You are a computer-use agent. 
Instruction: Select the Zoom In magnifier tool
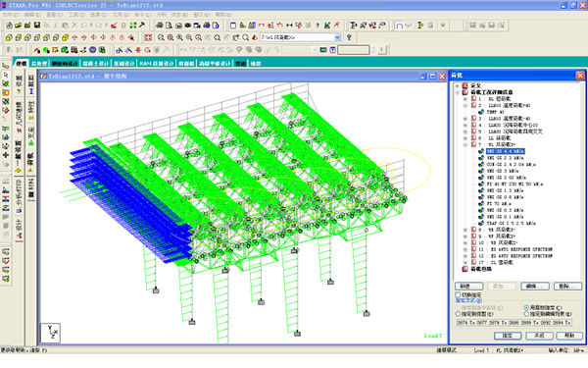point(171,37)
